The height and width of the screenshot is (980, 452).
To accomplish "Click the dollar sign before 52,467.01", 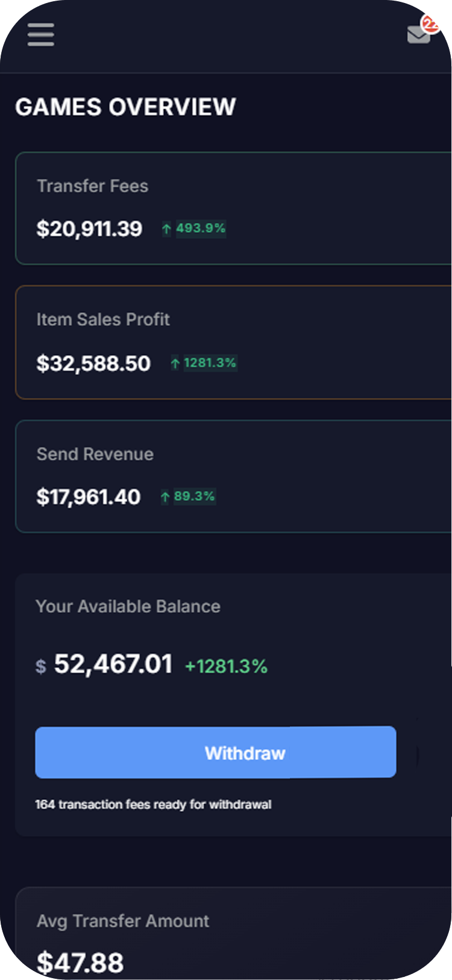I will pyautogui.click(x=41, y=666).
